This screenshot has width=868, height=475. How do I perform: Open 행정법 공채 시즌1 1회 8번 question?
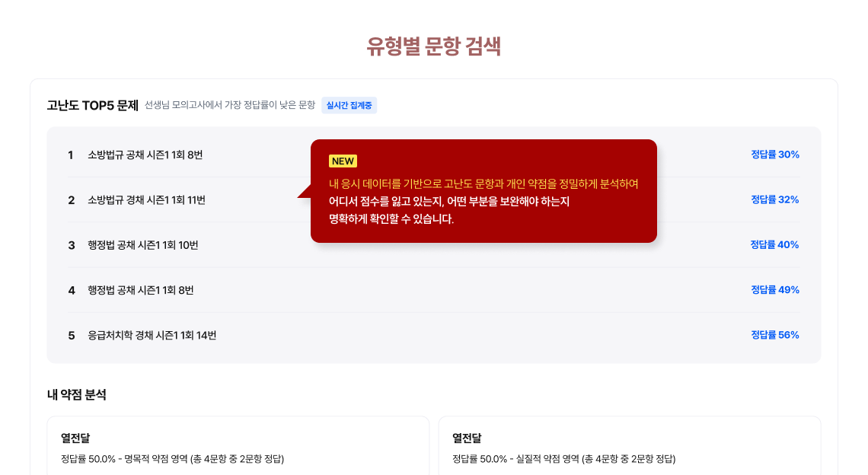(x=141, y=290)
